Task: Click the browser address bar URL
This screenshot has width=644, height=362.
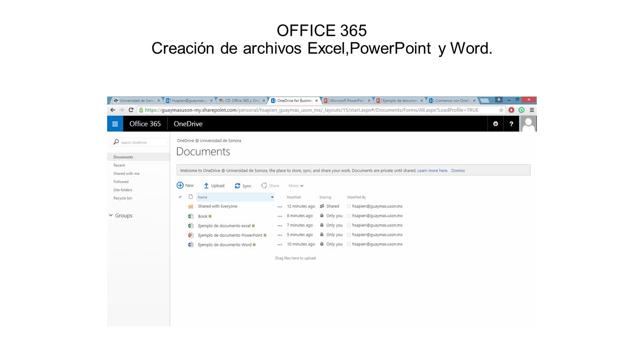Action: tap(312, 110)
